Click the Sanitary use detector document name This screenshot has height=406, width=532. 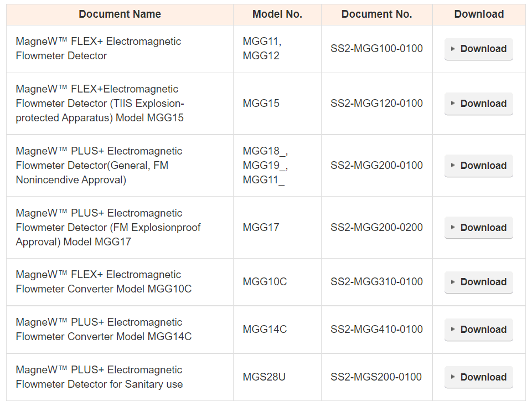[99, 377]
